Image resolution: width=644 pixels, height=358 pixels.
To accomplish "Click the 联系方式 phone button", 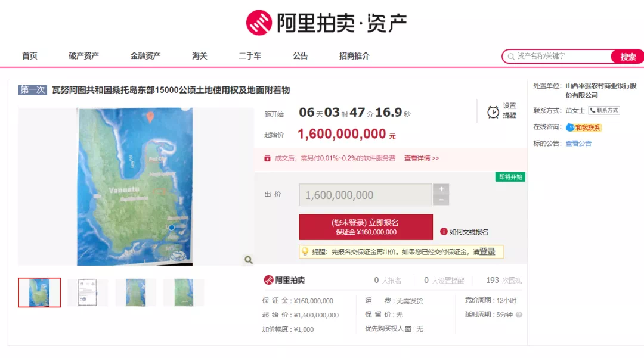I will (x=603, y=110).
